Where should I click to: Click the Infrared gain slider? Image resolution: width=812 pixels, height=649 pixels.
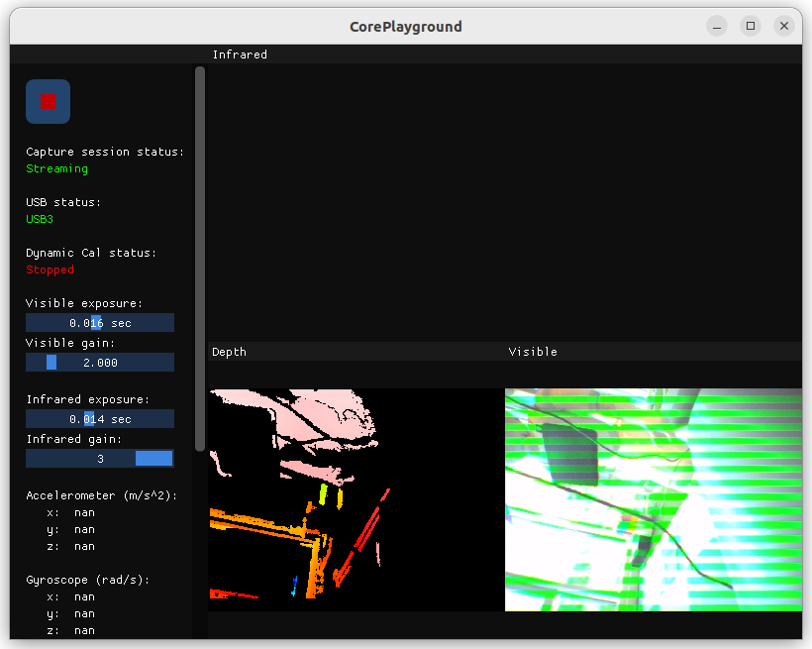[100, 459]
